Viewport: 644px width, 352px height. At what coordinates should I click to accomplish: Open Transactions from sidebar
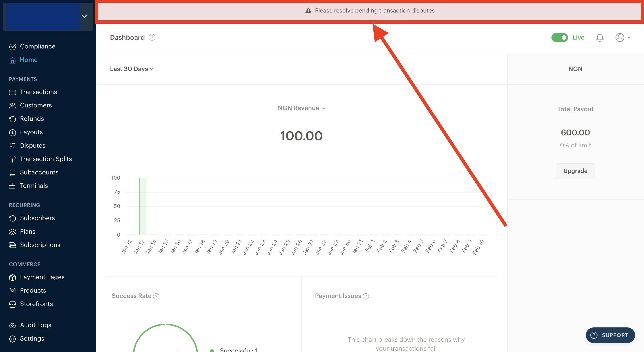[38, 92]
